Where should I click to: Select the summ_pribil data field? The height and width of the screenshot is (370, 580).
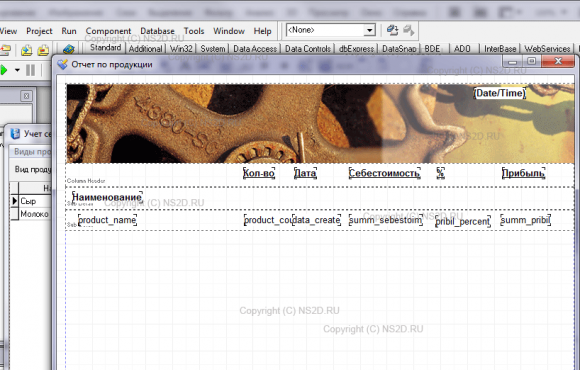525,220
